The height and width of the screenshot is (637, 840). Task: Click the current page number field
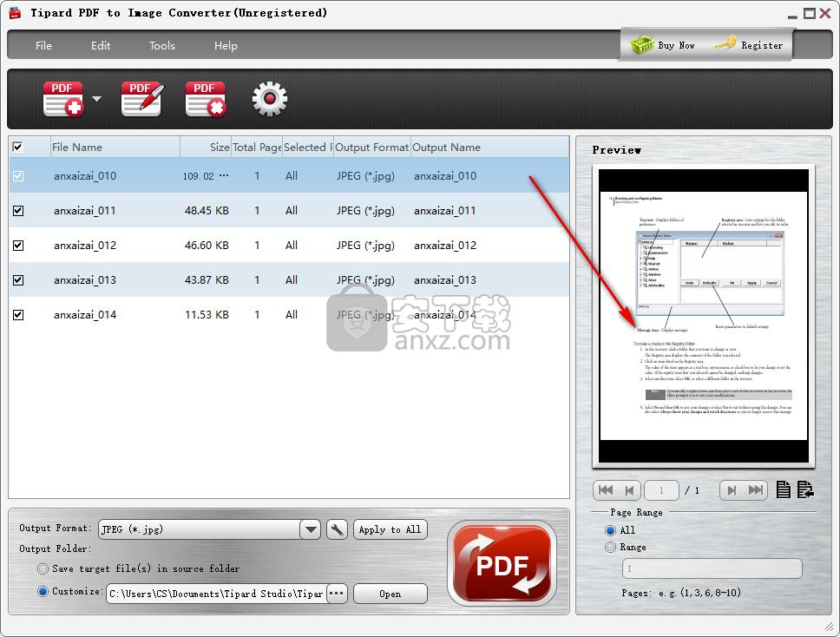(661, 490)
